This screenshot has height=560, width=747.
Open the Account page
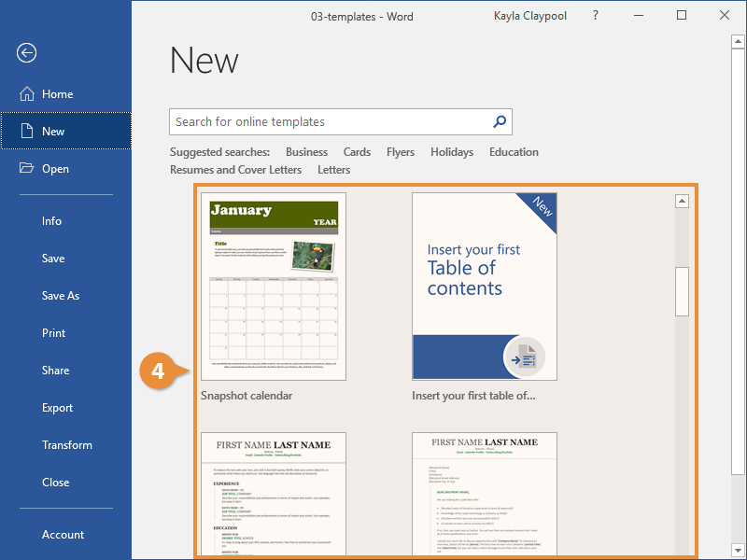click(x=63, y=534)
